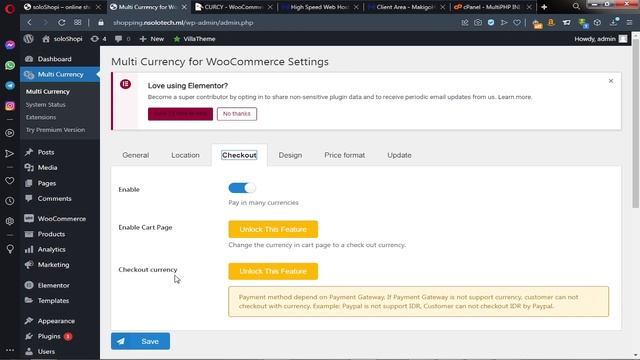
Task: Switch to cPanel - MultiPHP tab
Action: pos(493,7)
